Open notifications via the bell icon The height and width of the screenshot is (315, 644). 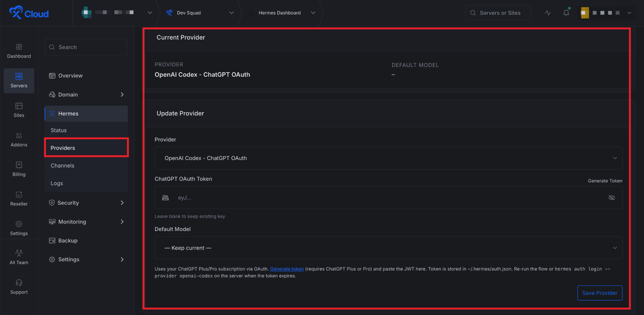tap(566, 13)
